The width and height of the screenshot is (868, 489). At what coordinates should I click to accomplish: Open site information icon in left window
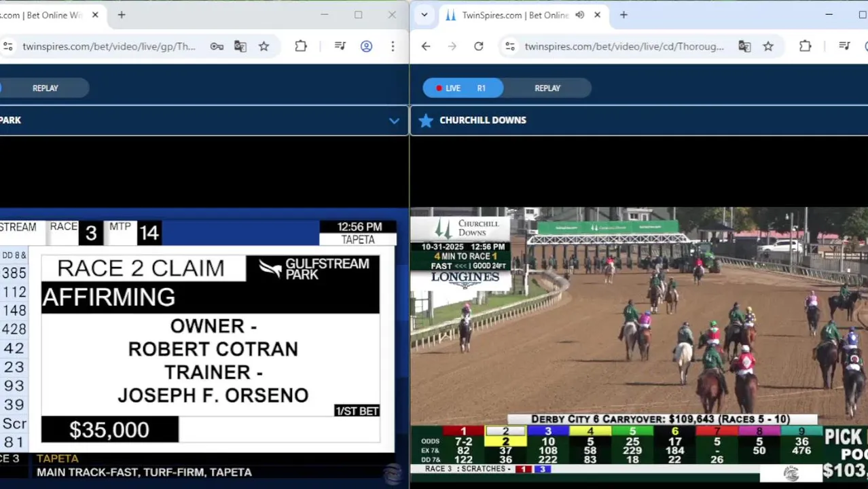[x=7, y=46]
